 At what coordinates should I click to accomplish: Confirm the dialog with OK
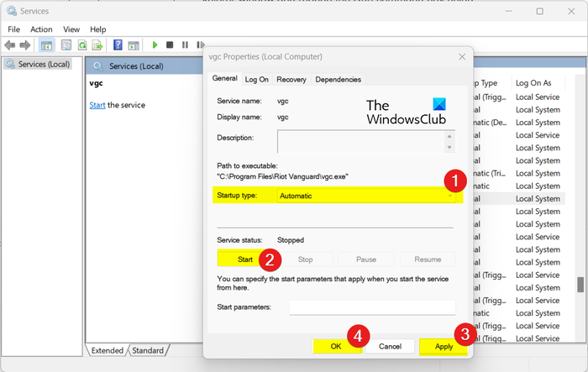click(336, 346)
